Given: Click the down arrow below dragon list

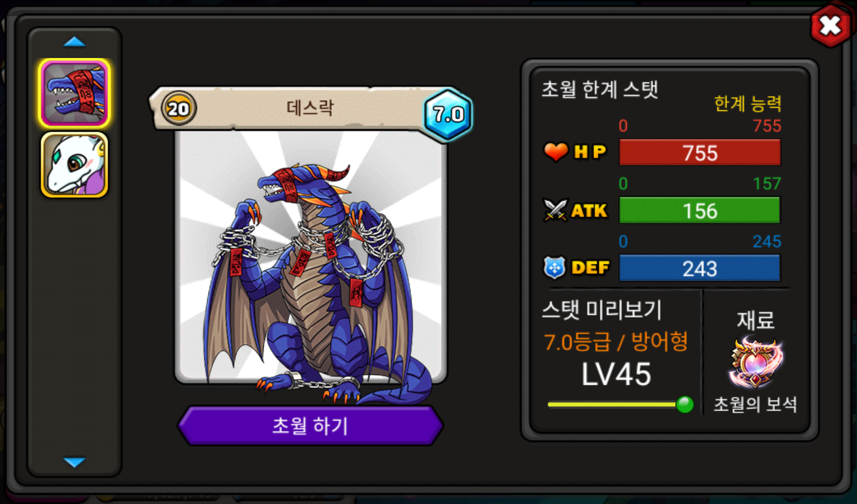Looking at the screenshot, I should coord(74,462).
